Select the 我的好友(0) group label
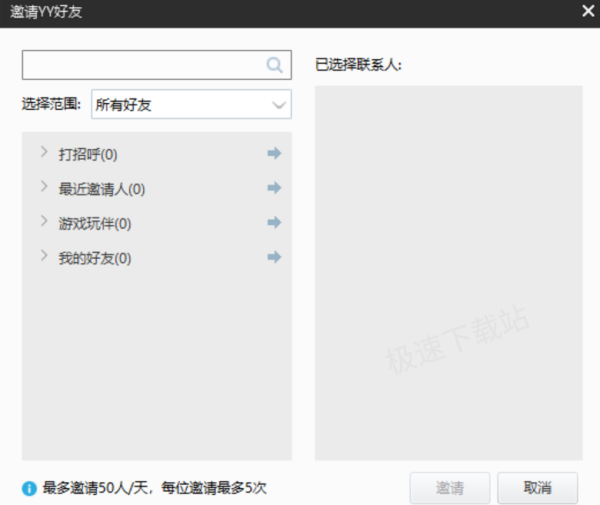Image resolution: width=600 pixels, height=505 pixels. coord(94,258)
